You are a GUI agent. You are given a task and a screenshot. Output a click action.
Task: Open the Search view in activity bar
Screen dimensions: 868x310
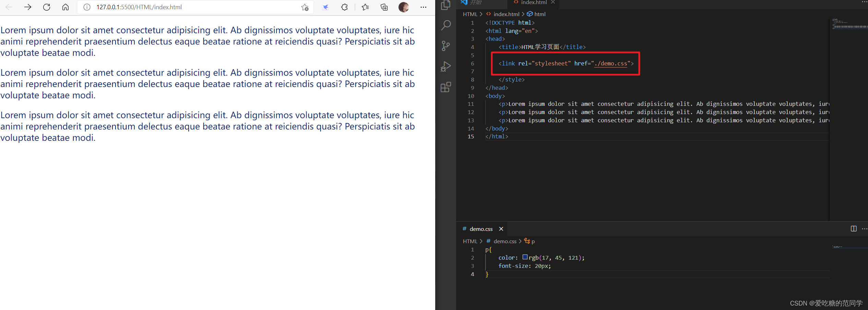click(445, 25)
